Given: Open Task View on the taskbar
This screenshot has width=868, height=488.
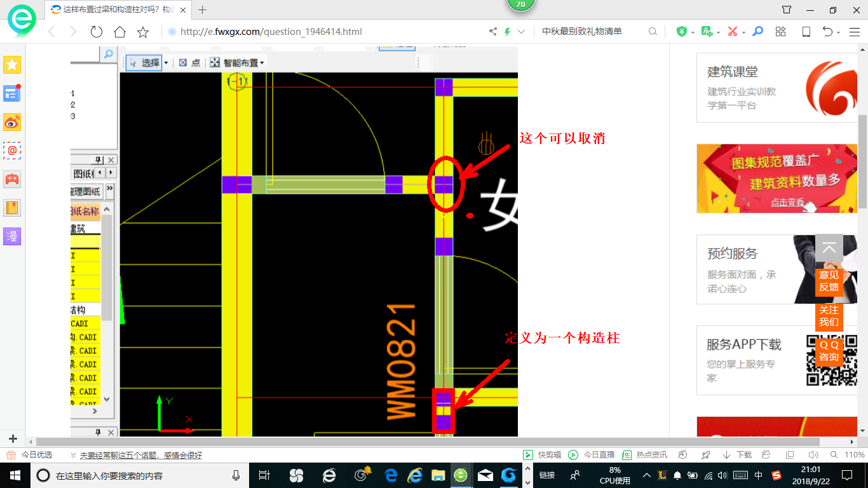Looking at the screenshot, I should 264,475.
